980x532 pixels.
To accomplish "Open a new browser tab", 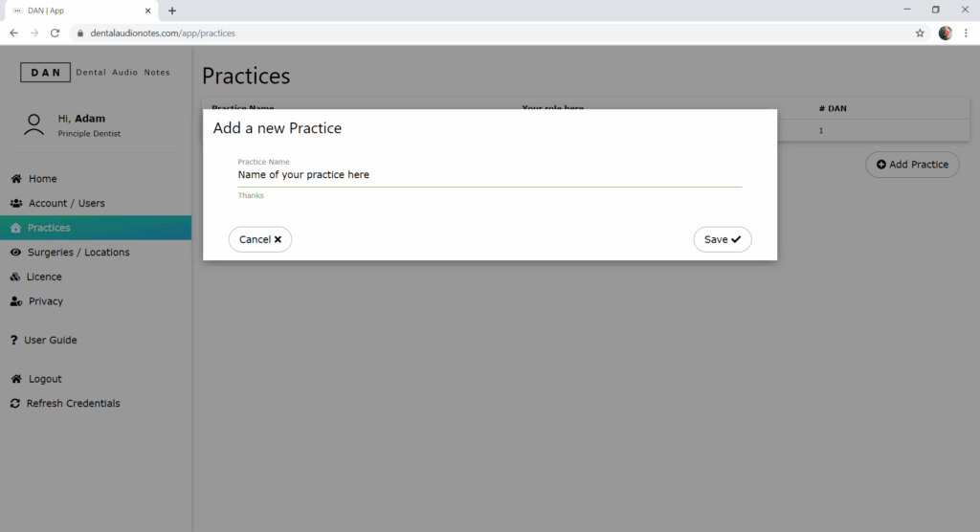I will tap(172, 11).
